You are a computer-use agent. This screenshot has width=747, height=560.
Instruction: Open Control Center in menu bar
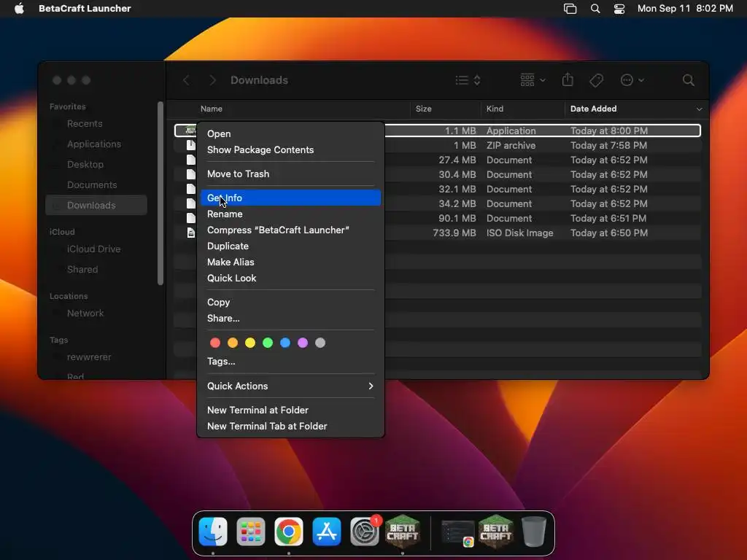[619, 9]
